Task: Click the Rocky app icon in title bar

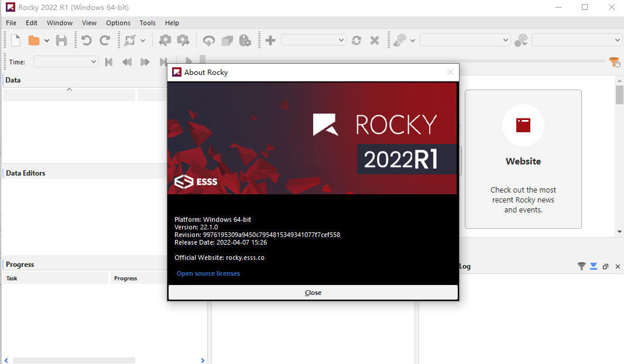Action: click(11, 7)
